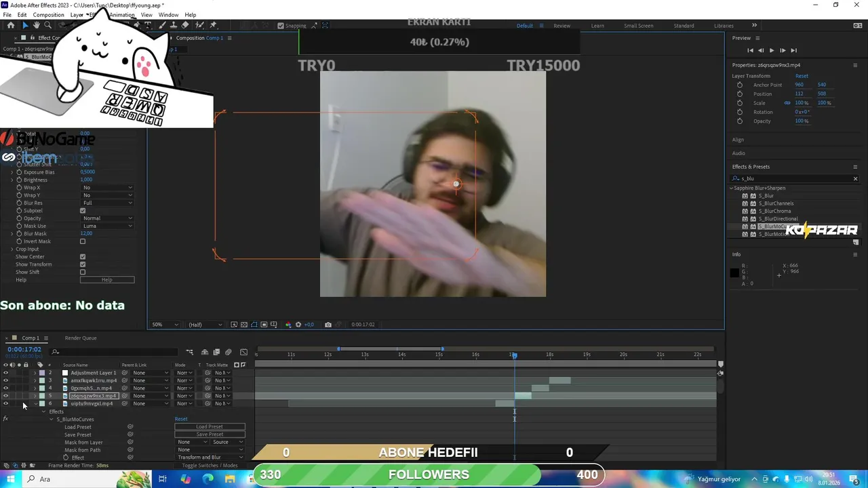
Task: Open Composition Mini-Flowchart in timeline
Action: coord(190,352)
